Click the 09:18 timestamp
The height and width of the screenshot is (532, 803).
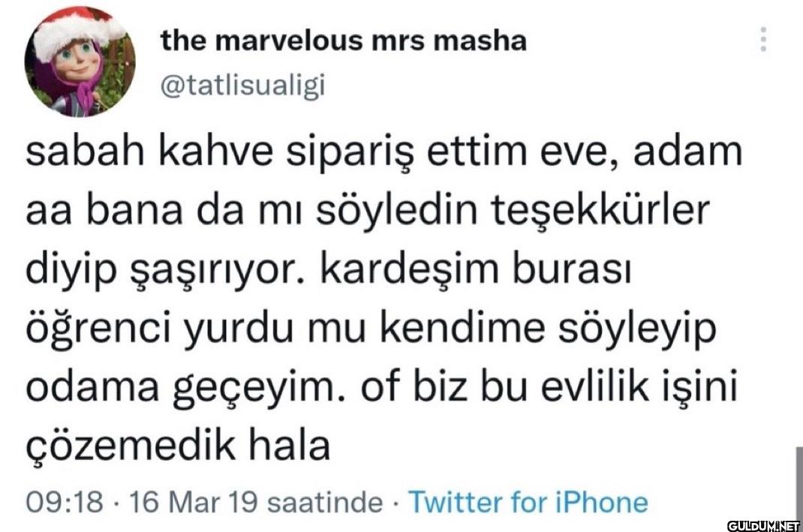[x=64, y=502]
